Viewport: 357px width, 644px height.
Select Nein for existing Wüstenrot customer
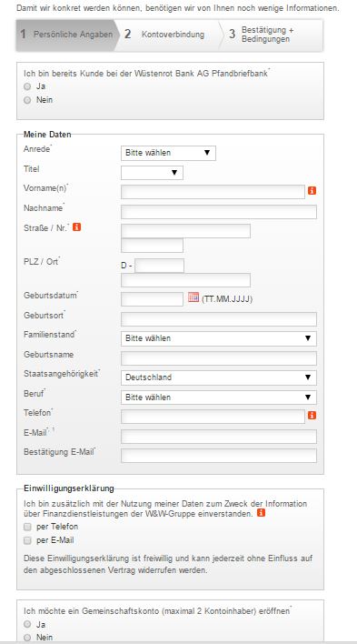pyautogui.click(x=27, y=100)
